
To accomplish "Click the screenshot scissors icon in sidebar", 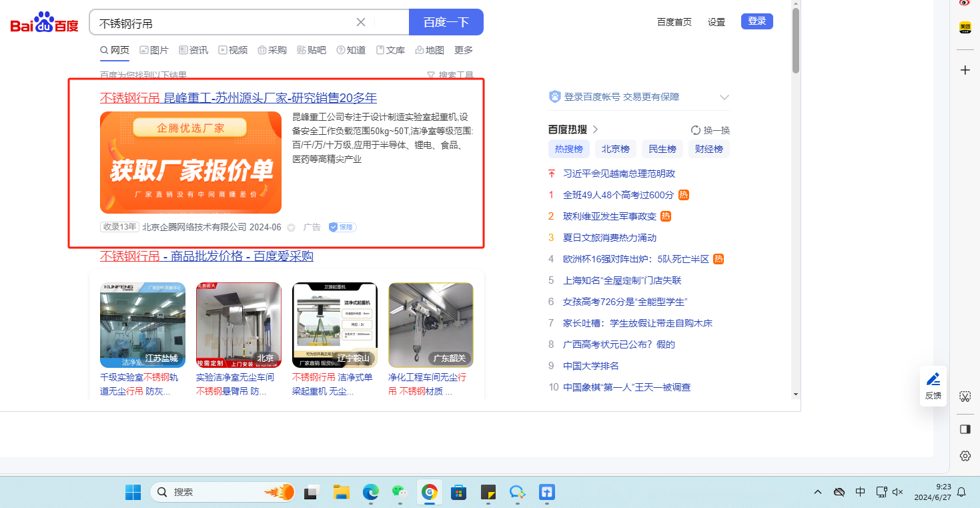I will (x=965, y=397).
